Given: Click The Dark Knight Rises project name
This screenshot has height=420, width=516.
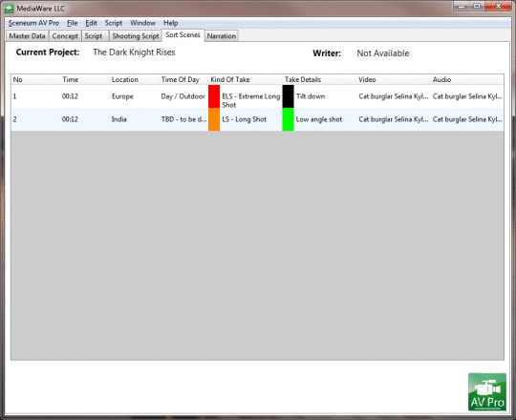Looking at the screenshot, I should click(134, 52).
